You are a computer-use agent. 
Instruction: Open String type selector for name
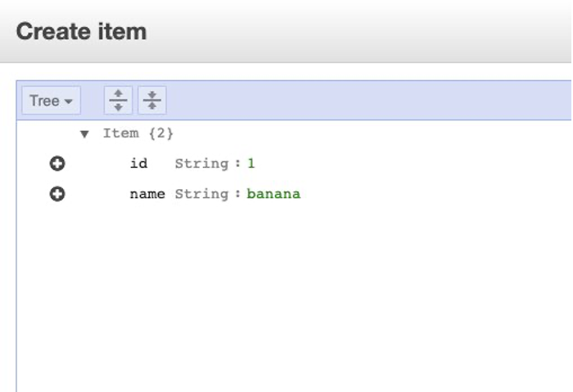point(201,194)
